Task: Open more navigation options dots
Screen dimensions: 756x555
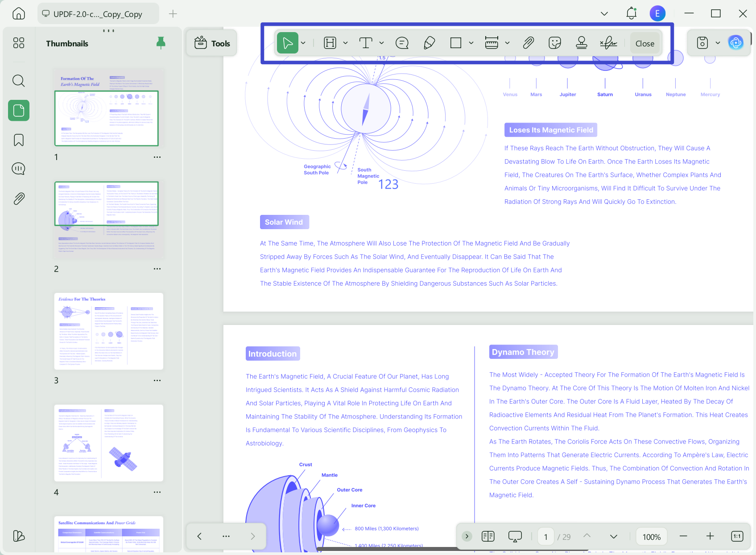Action: pos(226,536)
